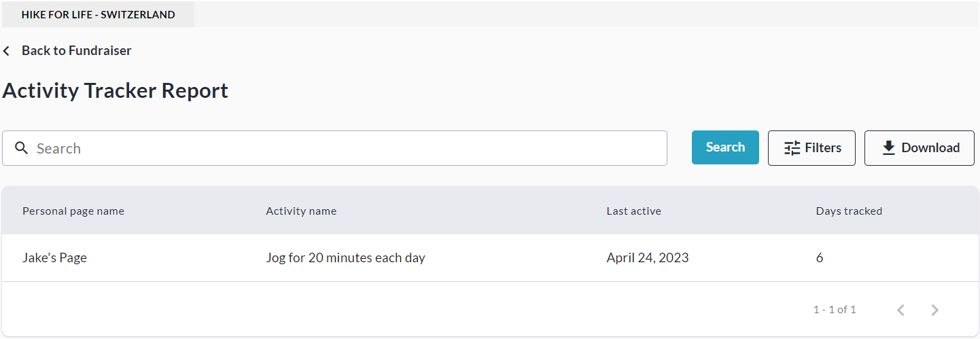This screenshot has height=339, width=980.
Task: Select the Hike For Life - Switzerland tab
Action: (98, 14)
